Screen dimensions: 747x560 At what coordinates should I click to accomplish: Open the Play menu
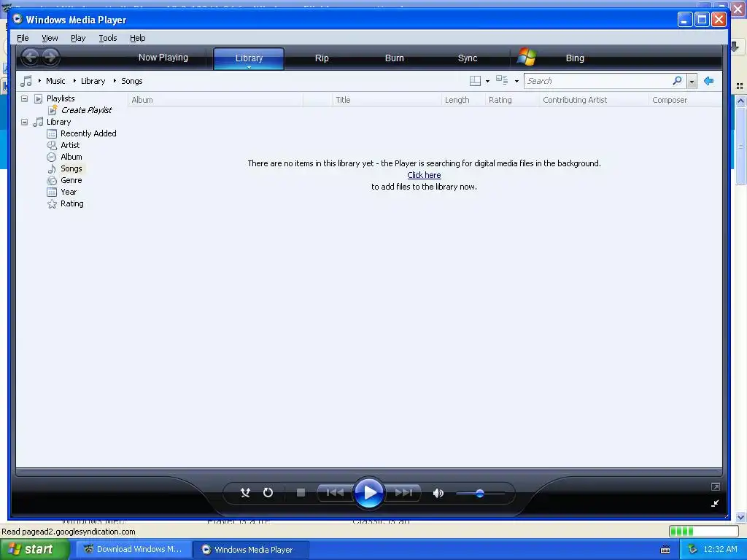[x=78, y=38]
